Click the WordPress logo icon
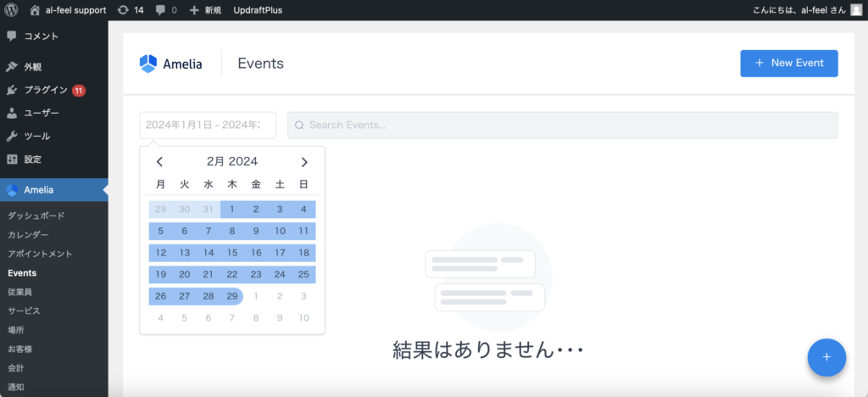 pos(12,10)
